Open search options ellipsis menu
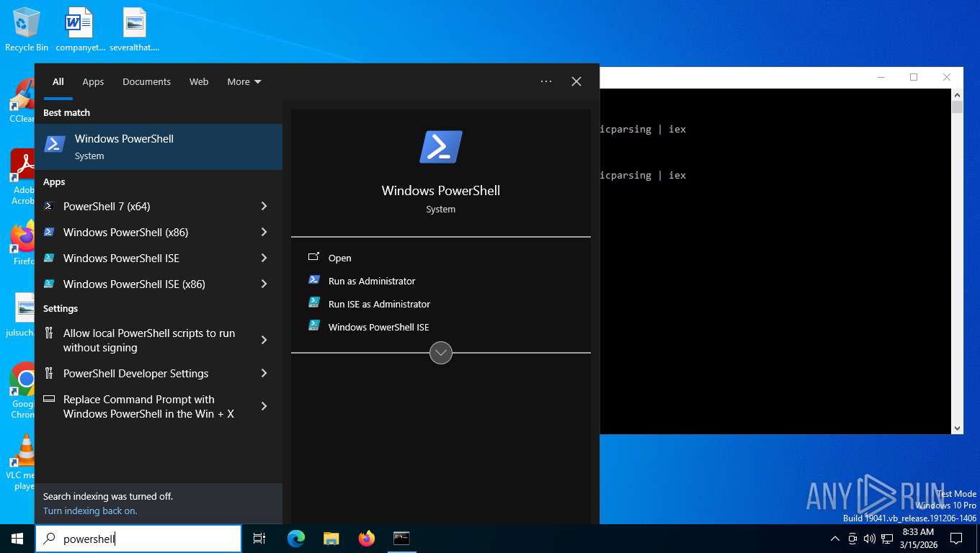Image resolution: width=980 pixels, height=553 pixels. pyautogui.click(x=546, y=81)
